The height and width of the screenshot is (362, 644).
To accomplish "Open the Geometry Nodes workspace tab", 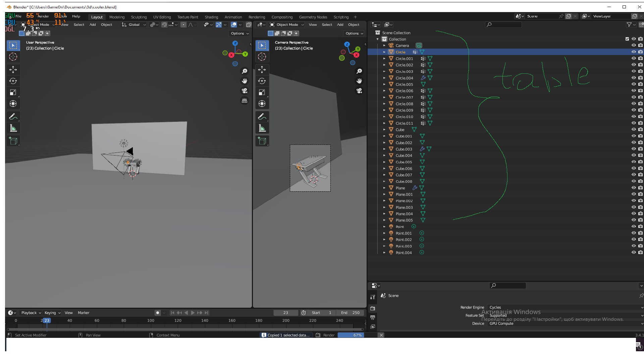I will (x=313, y=17).
